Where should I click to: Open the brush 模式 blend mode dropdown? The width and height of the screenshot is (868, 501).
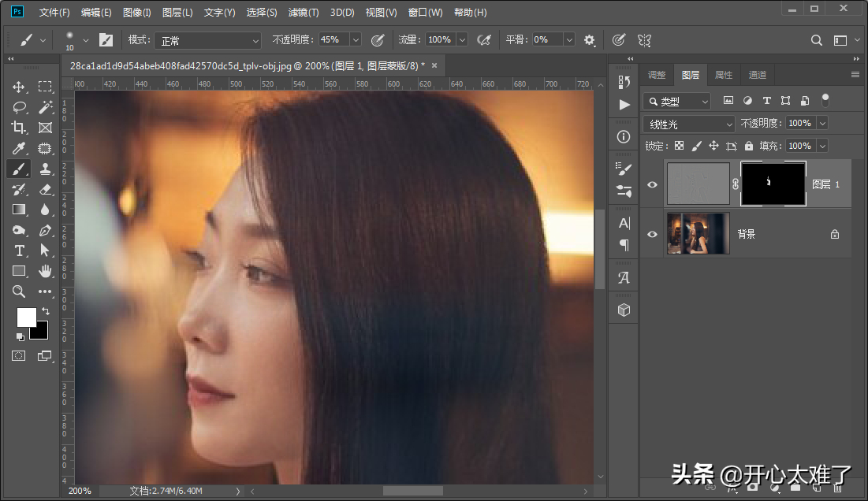click(207, 40)
